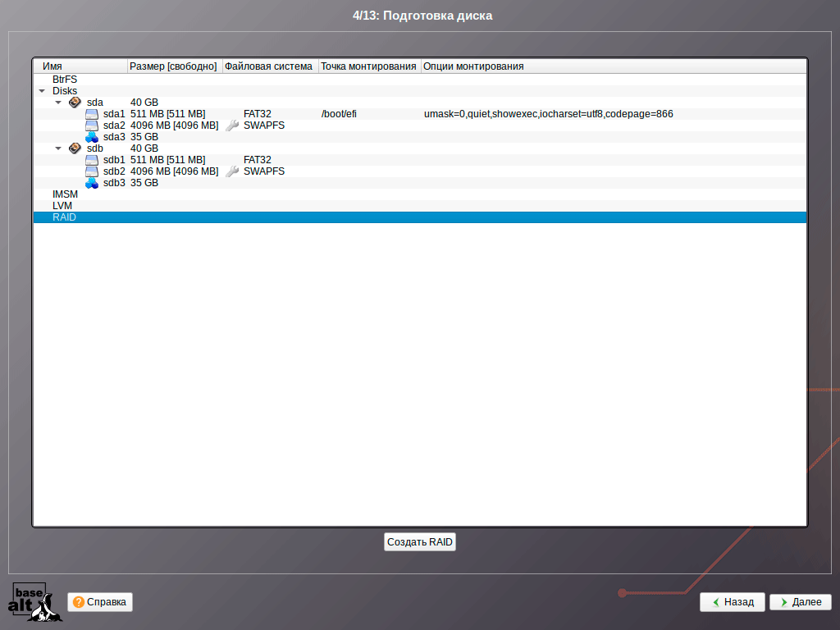Select the sdb1 partition row

[420, 160]
